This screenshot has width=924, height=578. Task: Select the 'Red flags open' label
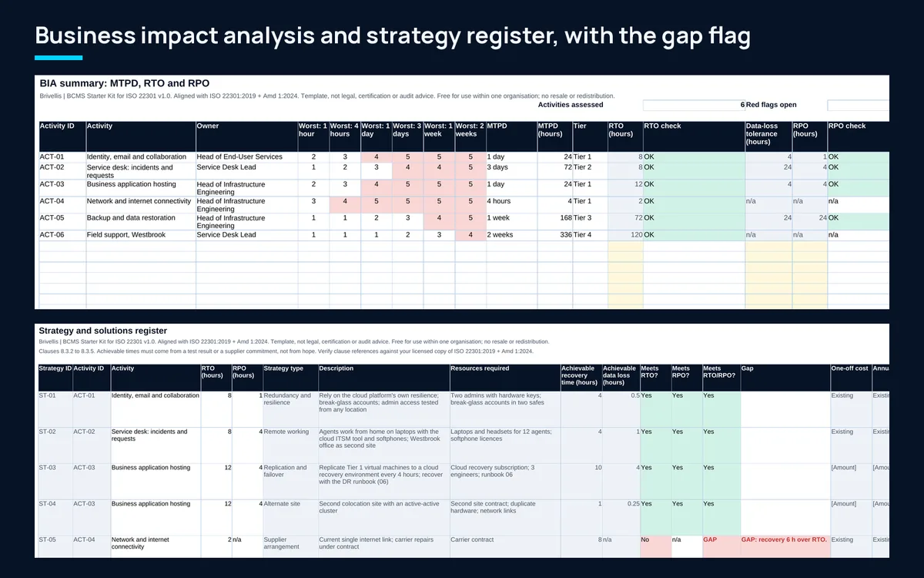(772, 105)
